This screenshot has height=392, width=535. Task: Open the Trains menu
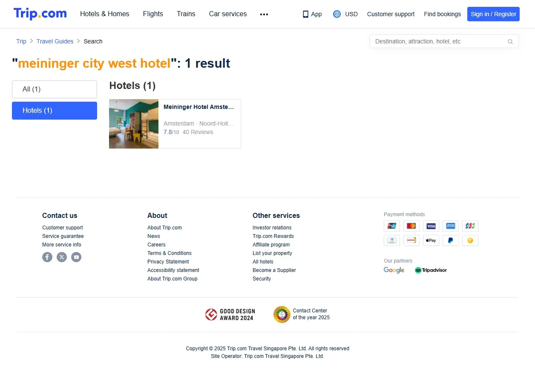coord(186,14)
